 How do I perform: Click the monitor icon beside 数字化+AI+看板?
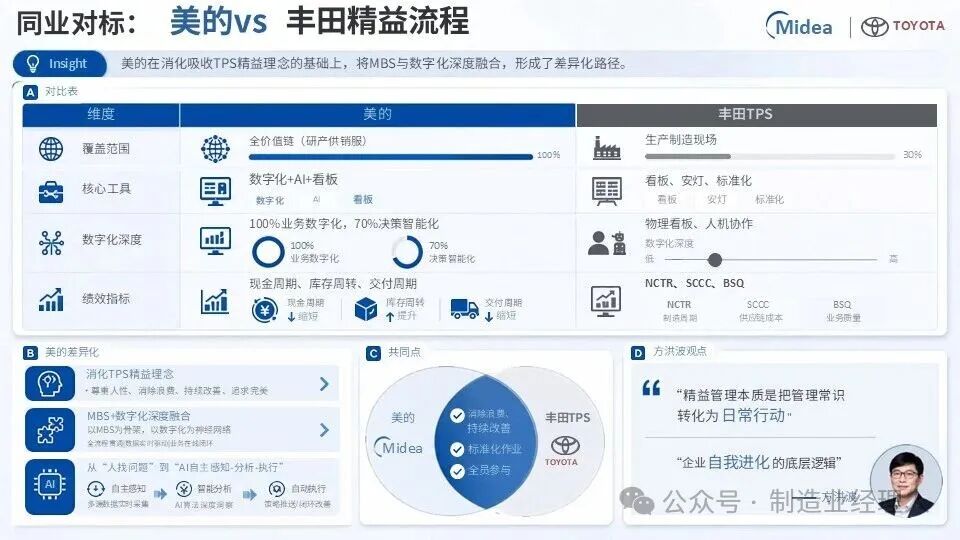tap(215, 191)
